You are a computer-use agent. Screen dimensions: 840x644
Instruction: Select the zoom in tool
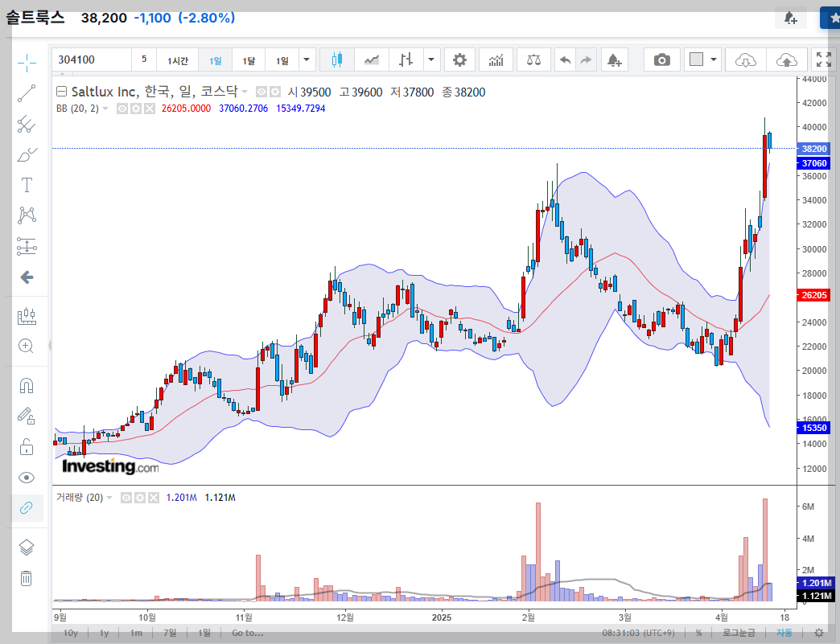point(27,346)
